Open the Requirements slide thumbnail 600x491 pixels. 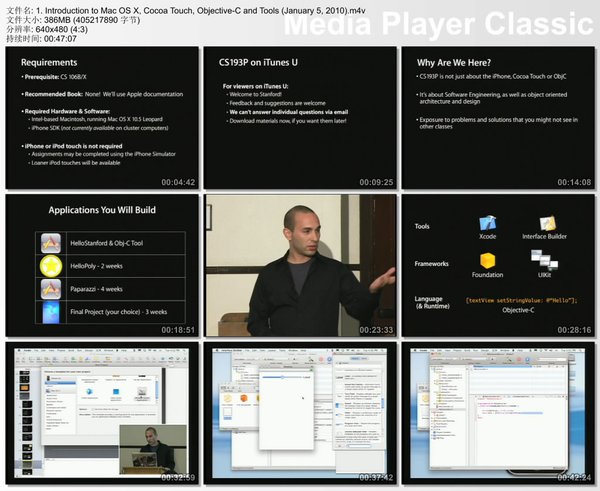coord(102,117)
